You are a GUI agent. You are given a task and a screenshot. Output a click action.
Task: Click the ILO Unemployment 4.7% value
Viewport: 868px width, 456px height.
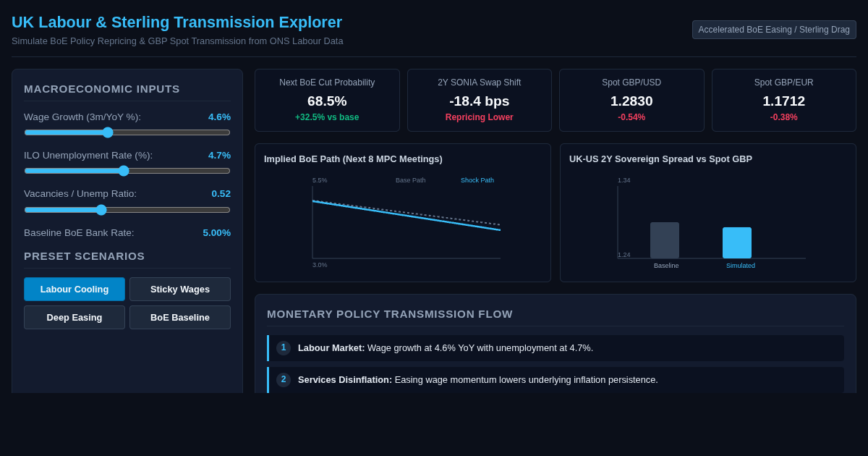tap(219, 155)
